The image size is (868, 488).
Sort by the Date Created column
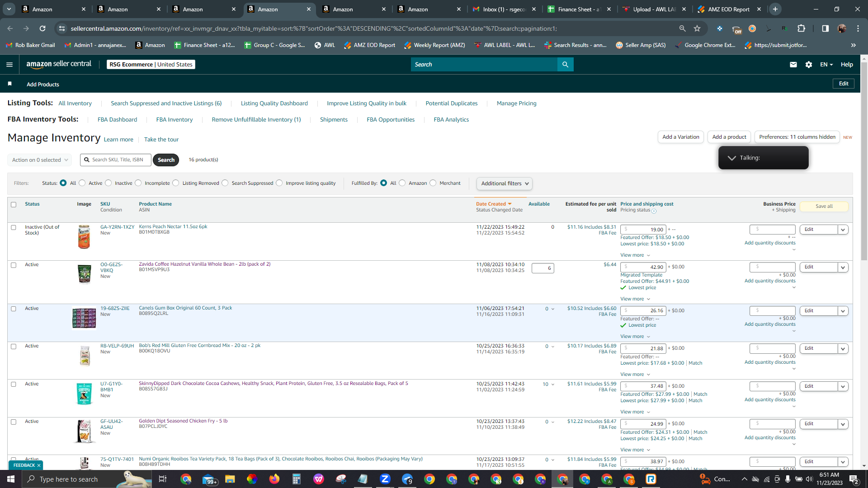[494, 204]
